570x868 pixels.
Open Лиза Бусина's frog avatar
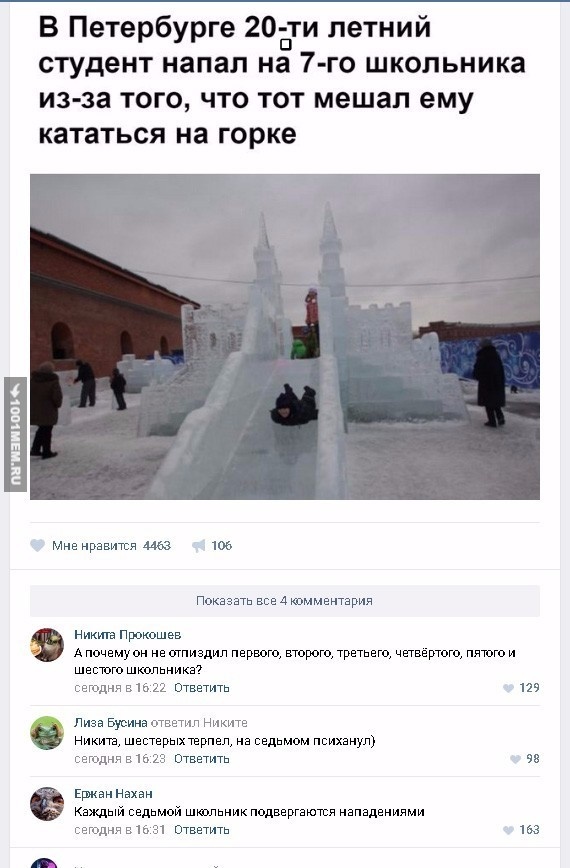(47, 733)
